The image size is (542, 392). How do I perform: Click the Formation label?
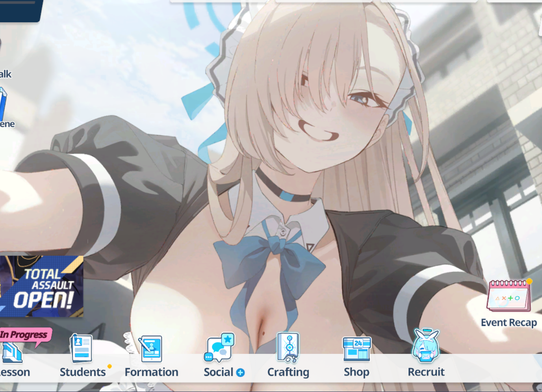tap(151, 372)
